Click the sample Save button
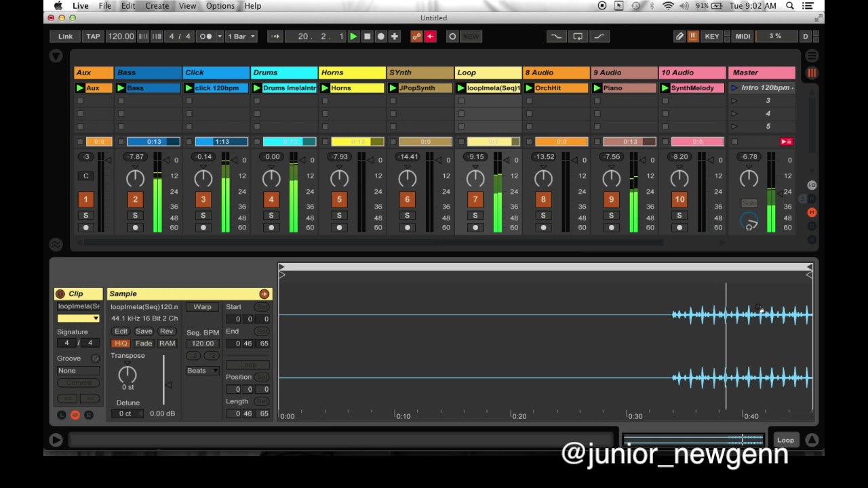The height and width of the screenshot is (488, 868). pyautogui.click(x=144, y=331)
